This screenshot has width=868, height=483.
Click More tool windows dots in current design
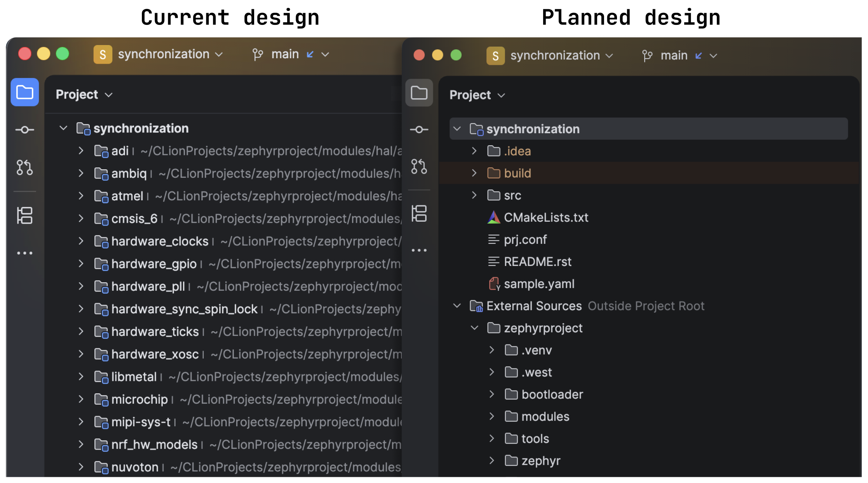click(24, 253)
